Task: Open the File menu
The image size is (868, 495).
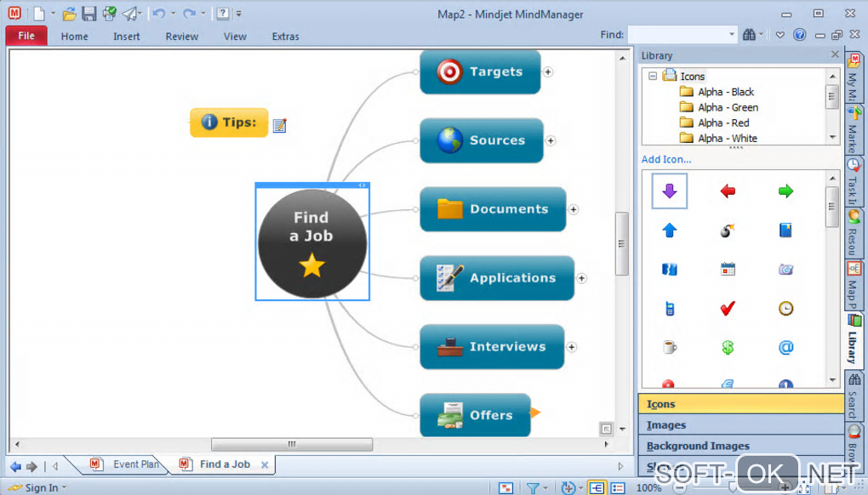Action: tap(26, 36)
